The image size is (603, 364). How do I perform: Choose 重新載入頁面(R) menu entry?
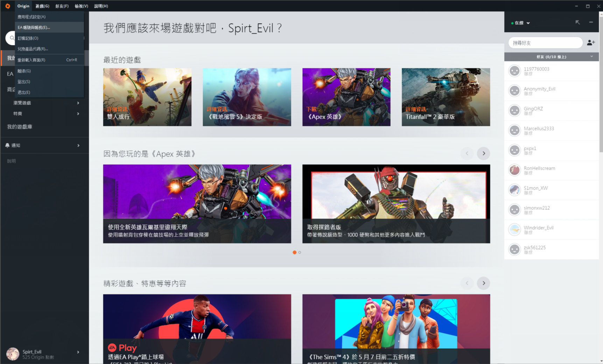[49, 60]
